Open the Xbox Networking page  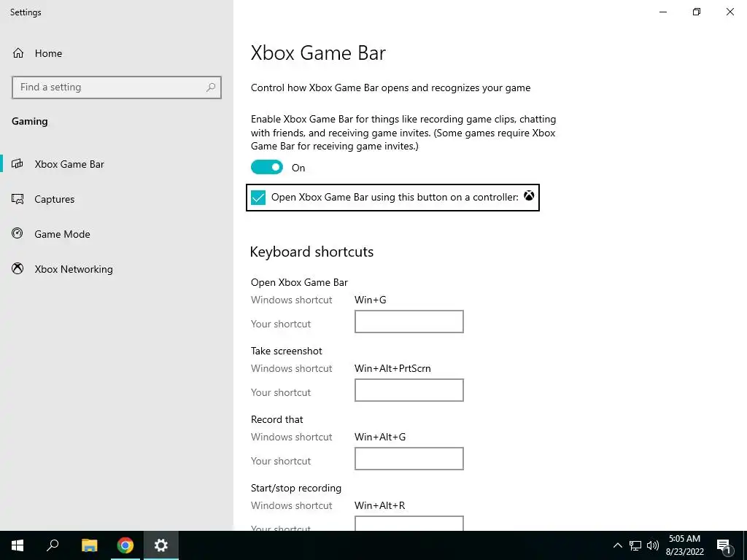coord(117,269)
